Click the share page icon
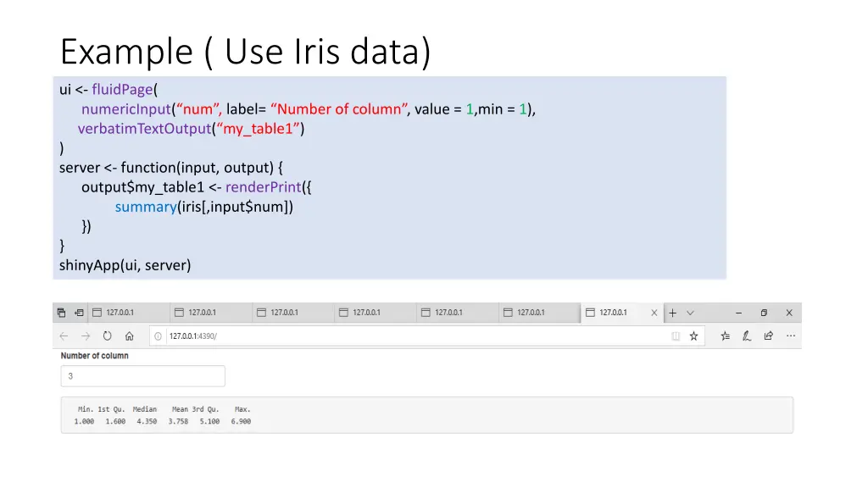This screenshot has height=488, width=868. (x=768, y=335)
